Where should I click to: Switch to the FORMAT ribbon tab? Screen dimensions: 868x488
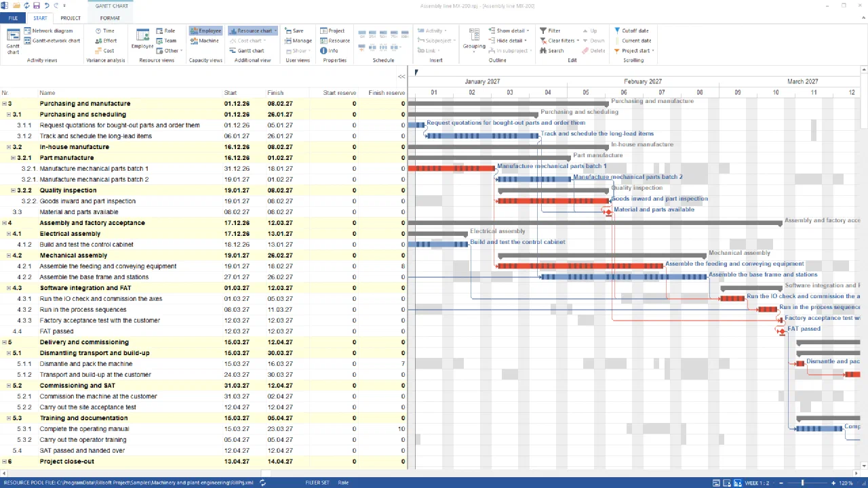coord(110,18)
